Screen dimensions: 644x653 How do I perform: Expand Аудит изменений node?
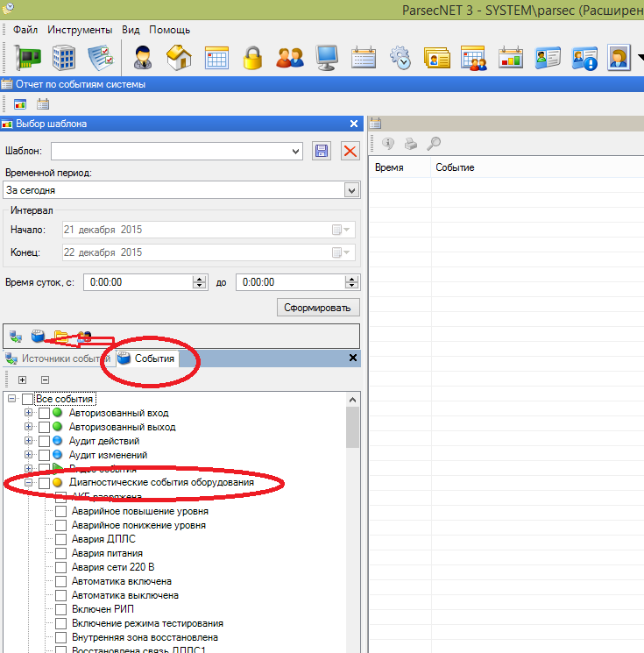click(x=28, y=454)
